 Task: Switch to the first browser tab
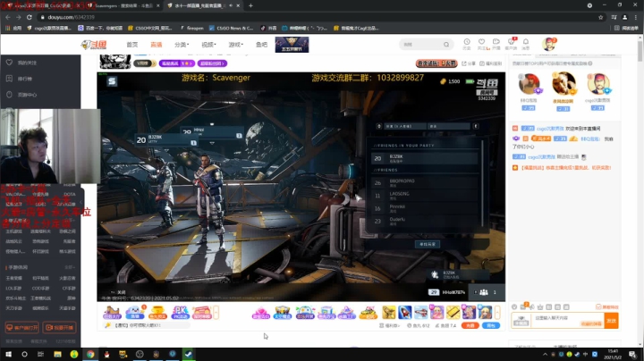pos(43,5)
